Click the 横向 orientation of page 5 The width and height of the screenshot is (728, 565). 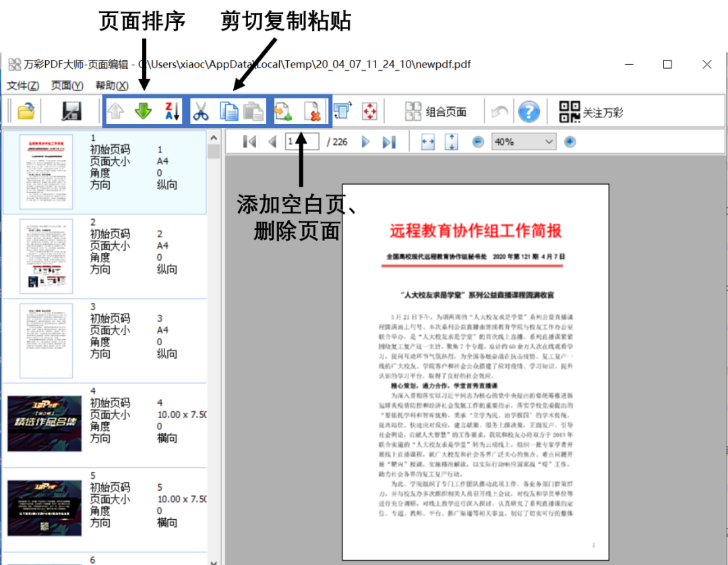[x=167, y=523]
